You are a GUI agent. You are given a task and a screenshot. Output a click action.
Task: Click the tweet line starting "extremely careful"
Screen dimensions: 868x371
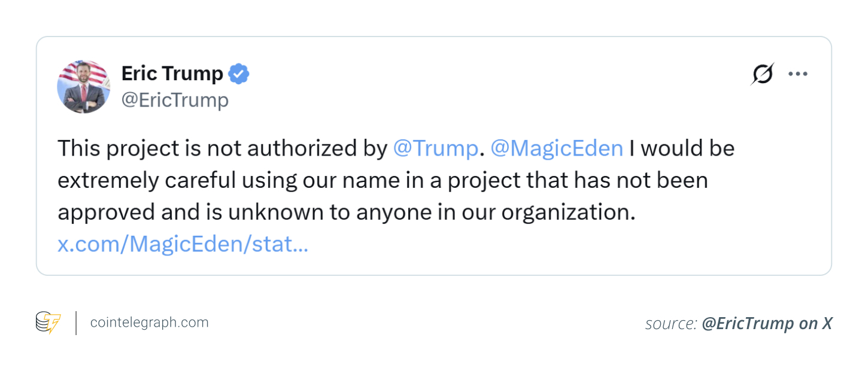(x=239, y=180)
